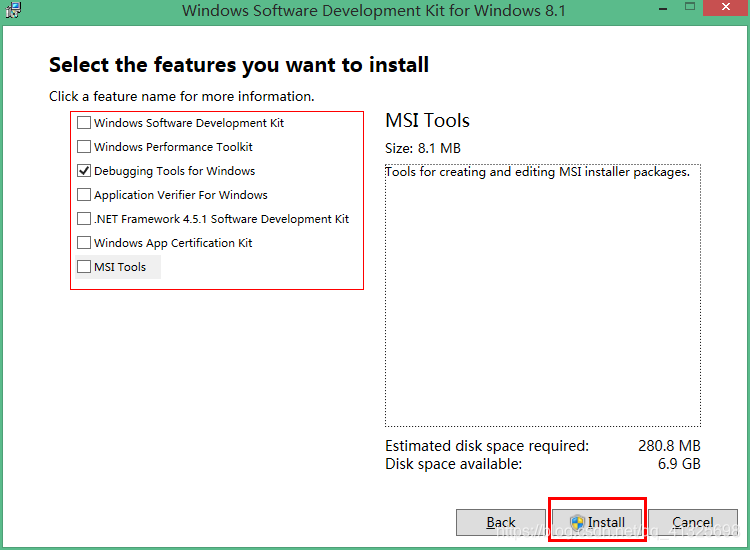Click the Install button
This screenshot has width=750, height=550.
pyautogui.click(x=597, y=522)
